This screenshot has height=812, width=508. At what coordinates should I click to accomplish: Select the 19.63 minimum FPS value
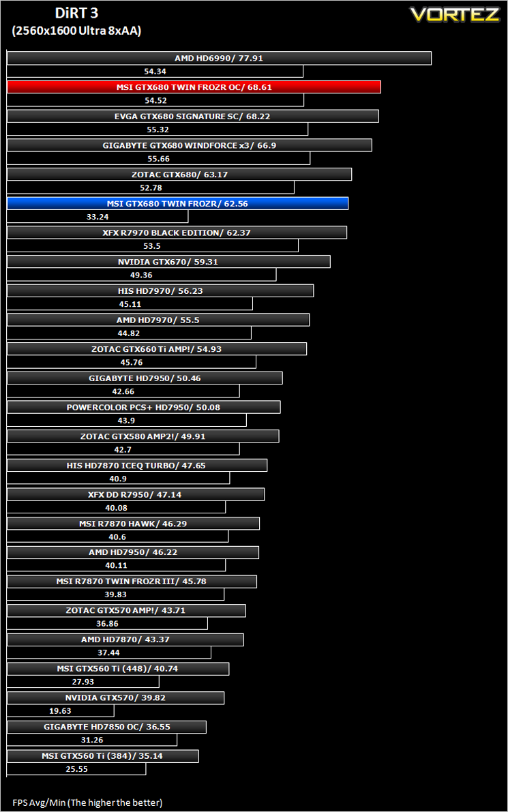click(x=60, y=710)
